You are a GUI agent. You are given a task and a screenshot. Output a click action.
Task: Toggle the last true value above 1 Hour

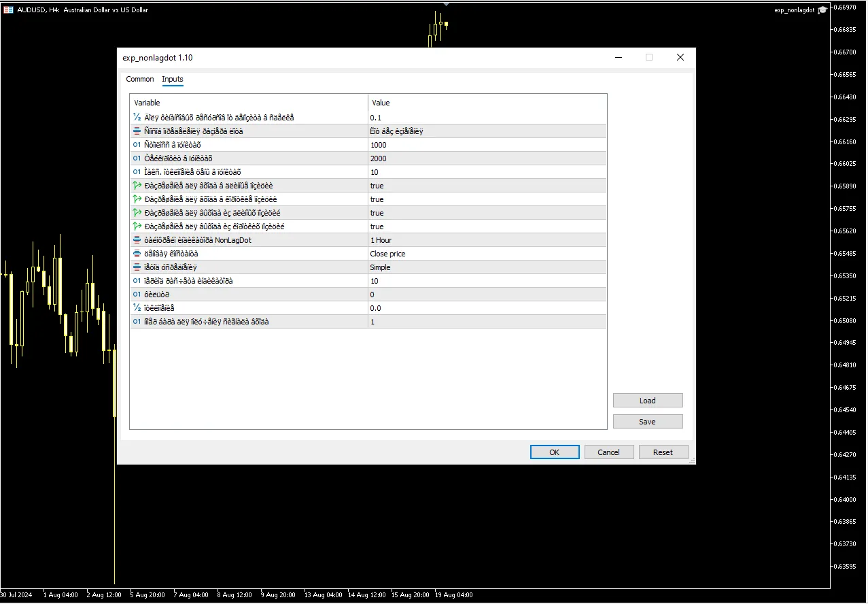(487, 227)
